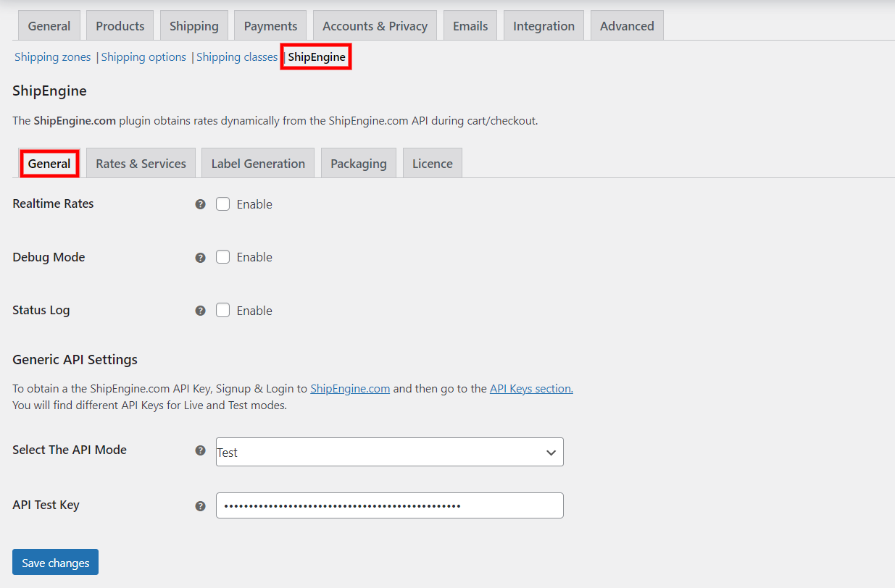
Task: Open the Shipping options link
Action: click(143, 57)
